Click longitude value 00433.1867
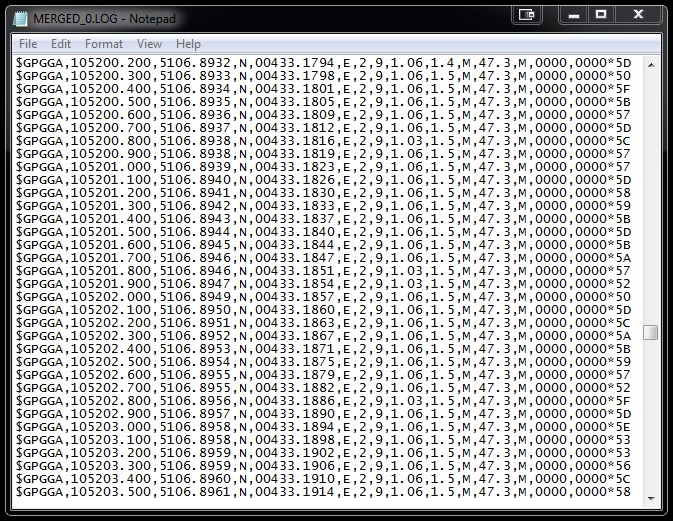The width and height of the screenshot is (673, 521). pos(295,336)
